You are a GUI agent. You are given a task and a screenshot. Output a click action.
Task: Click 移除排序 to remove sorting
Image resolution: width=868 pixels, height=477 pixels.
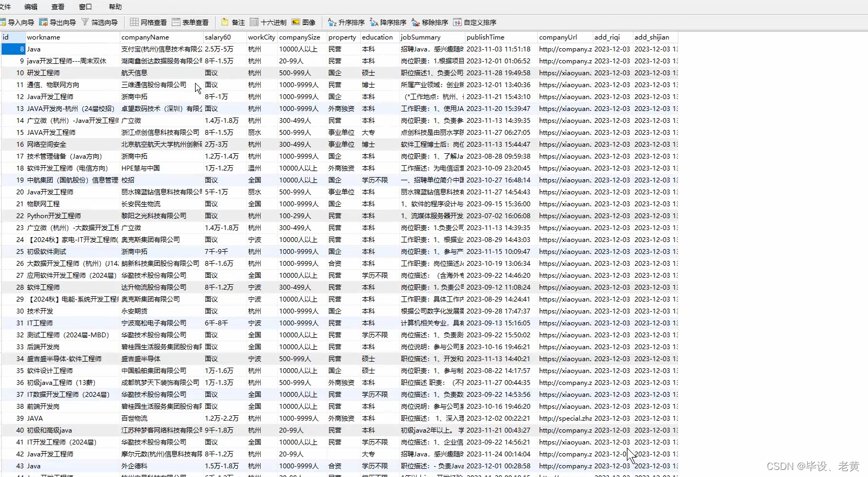click(x=430, y=22)
